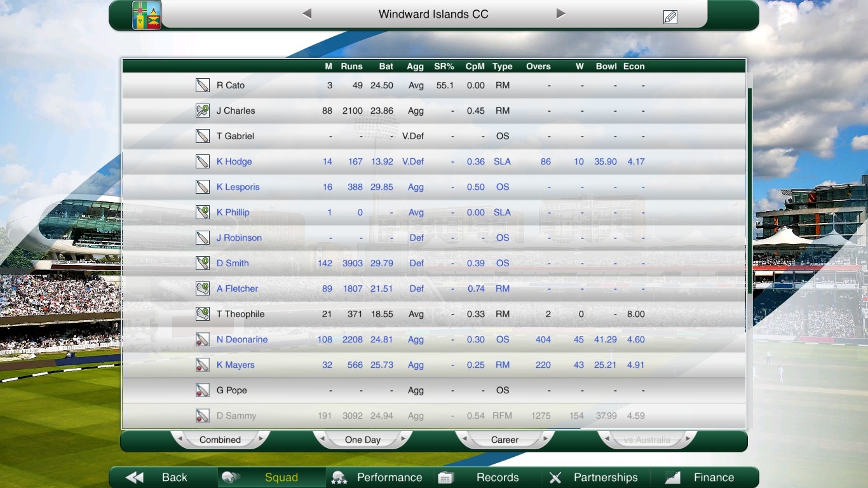Click the role icon beside K Mayers
868x488 pixels.
coord(203,365)
